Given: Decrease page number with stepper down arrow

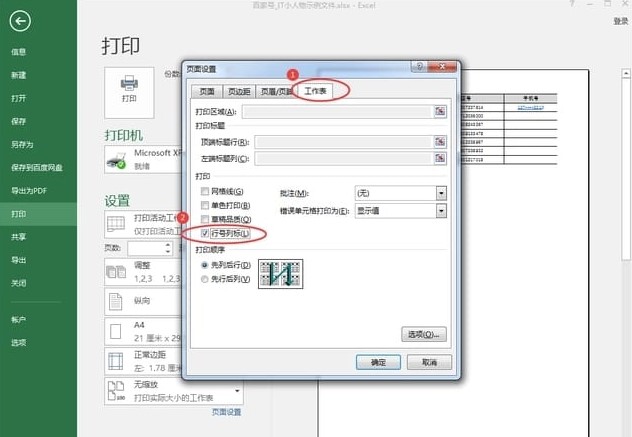Looking at the screenshot, I should 168,251.
